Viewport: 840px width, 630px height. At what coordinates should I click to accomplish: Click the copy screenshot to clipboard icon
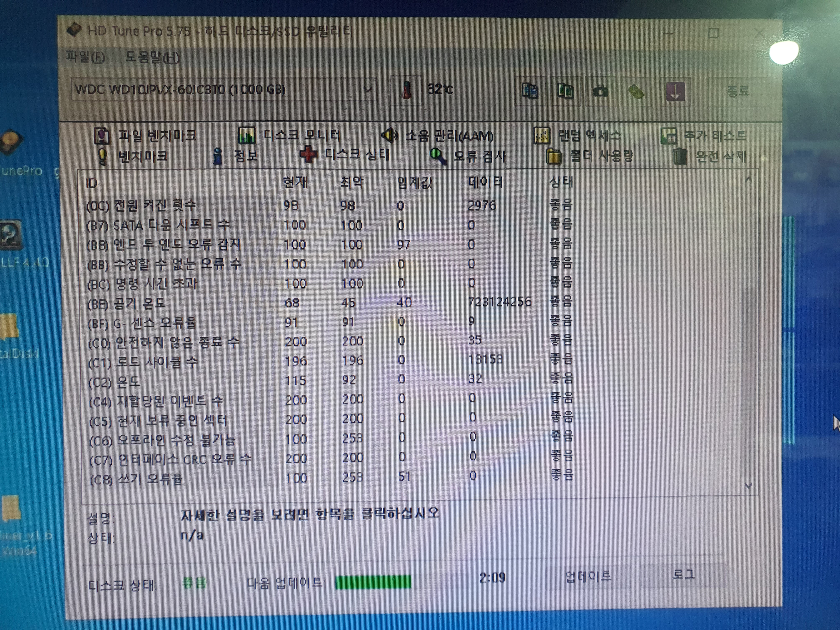point(565,91)
